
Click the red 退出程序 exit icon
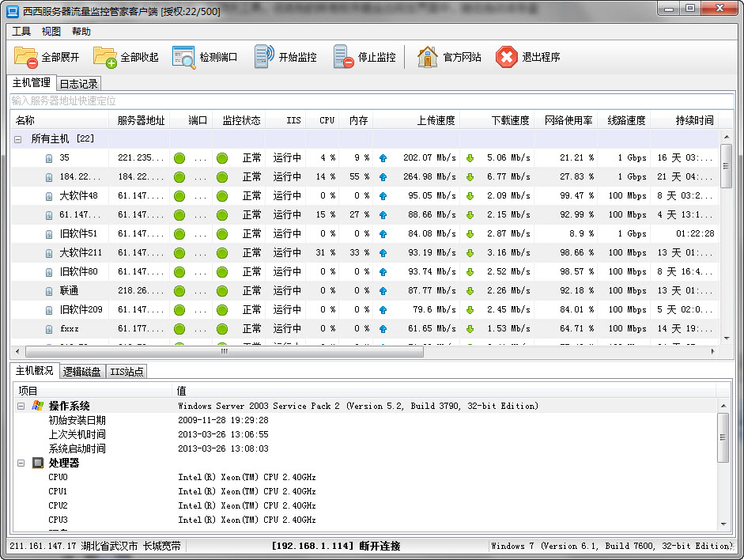click(506, 57)
